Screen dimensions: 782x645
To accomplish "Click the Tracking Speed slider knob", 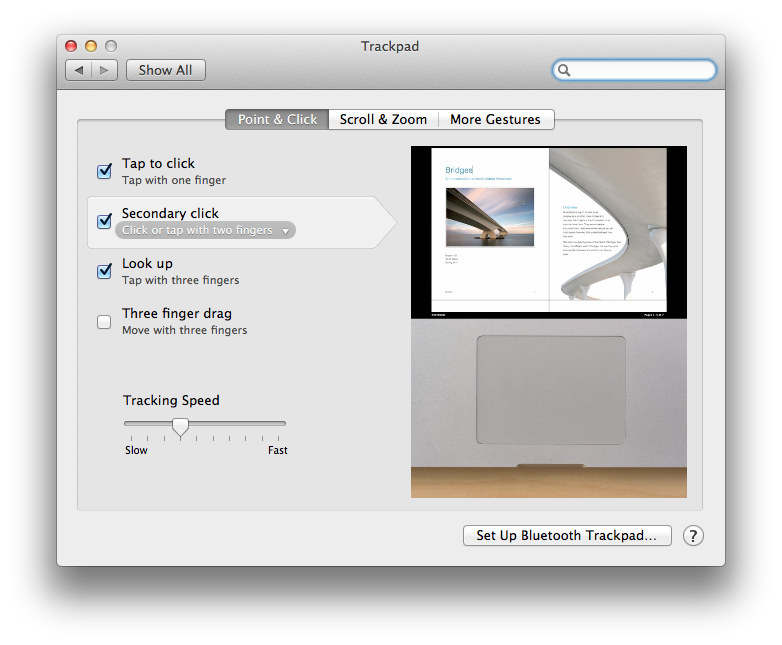I will (x=181, y=428).
